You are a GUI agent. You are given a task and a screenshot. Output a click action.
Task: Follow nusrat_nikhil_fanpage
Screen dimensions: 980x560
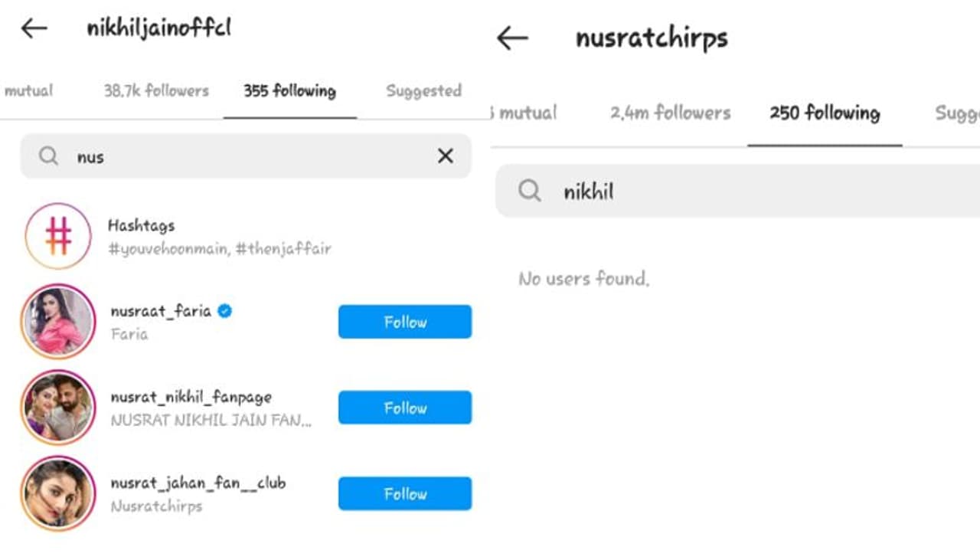[405, 408]
